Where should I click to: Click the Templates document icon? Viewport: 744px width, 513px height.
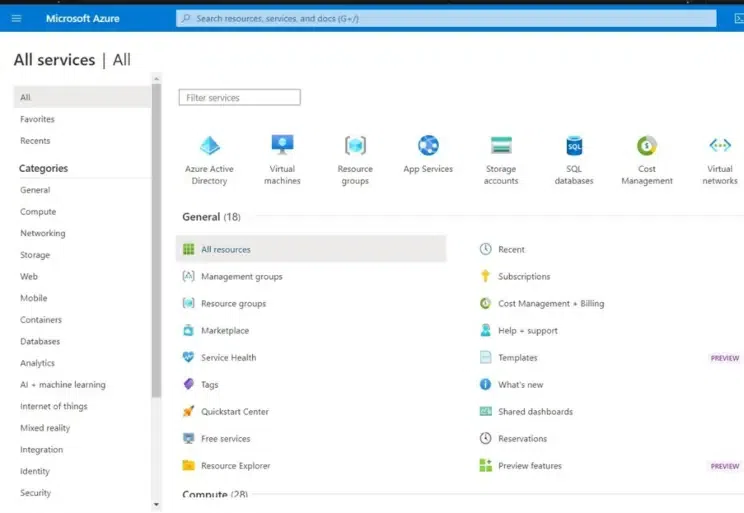point(485,357)
